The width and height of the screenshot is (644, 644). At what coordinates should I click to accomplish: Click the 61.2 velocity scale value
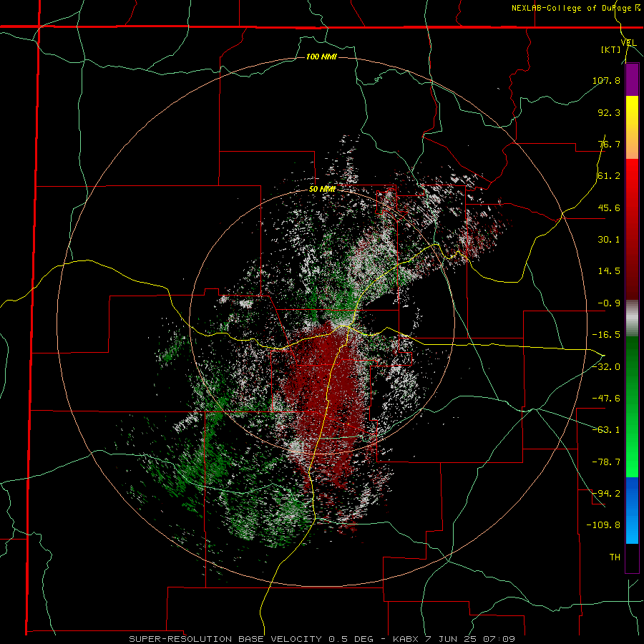click(x=609, y=176)
